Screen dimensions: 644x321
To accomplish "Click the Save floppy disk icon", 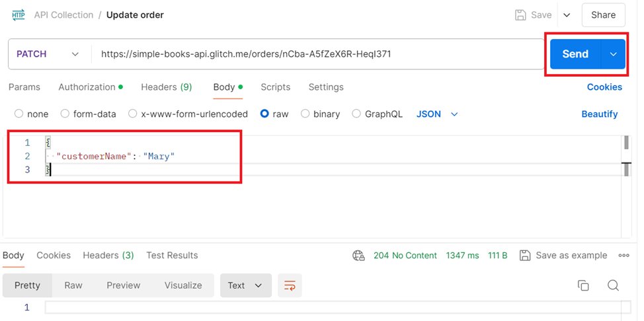I will [520, 15].
